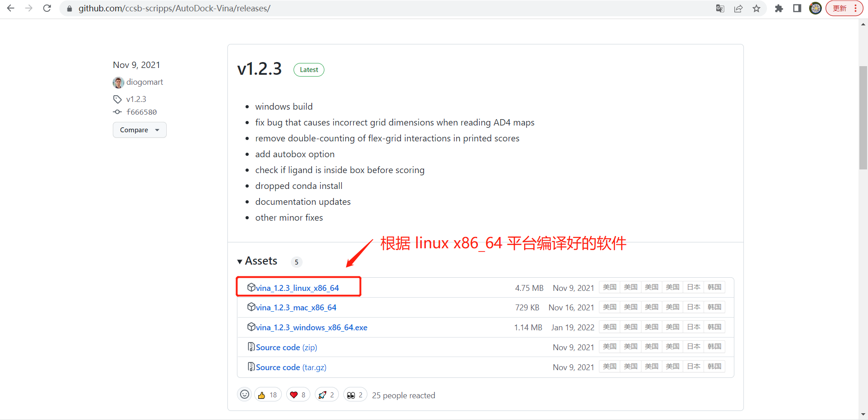This screenshot has height=420, width=868.
Task: Open the browser extensions puzzle icon
Action: (779, 8)
